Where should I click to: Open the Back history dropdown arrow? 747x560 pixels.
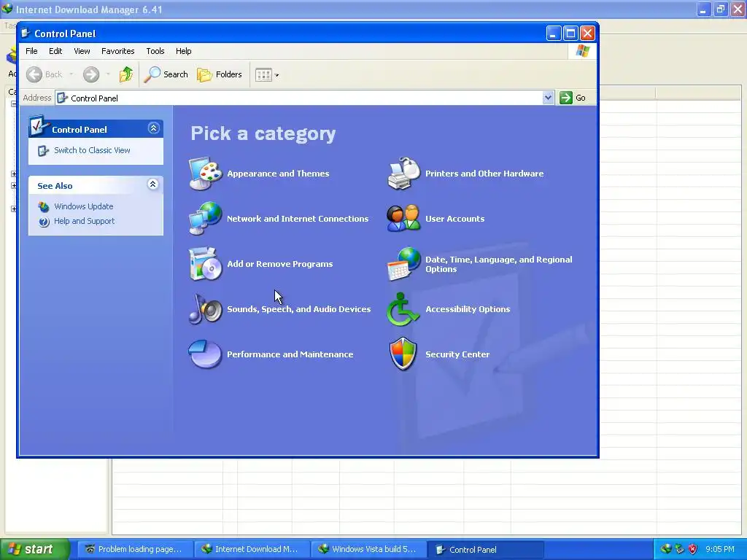71,74
